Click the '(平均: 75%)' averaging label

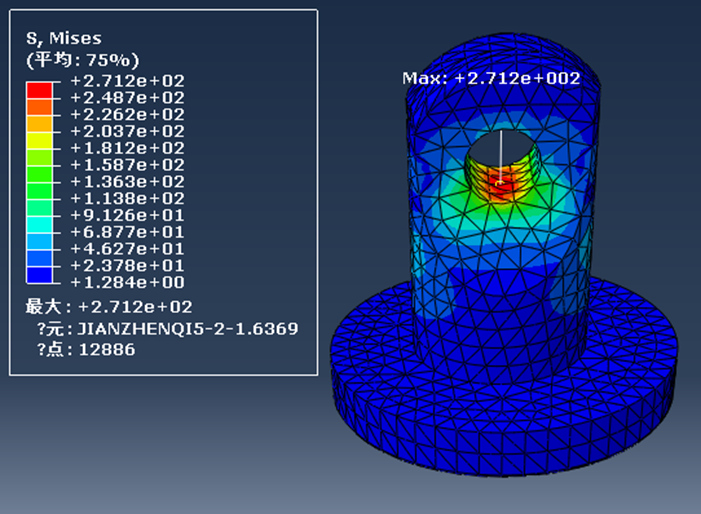click(83, 60)
